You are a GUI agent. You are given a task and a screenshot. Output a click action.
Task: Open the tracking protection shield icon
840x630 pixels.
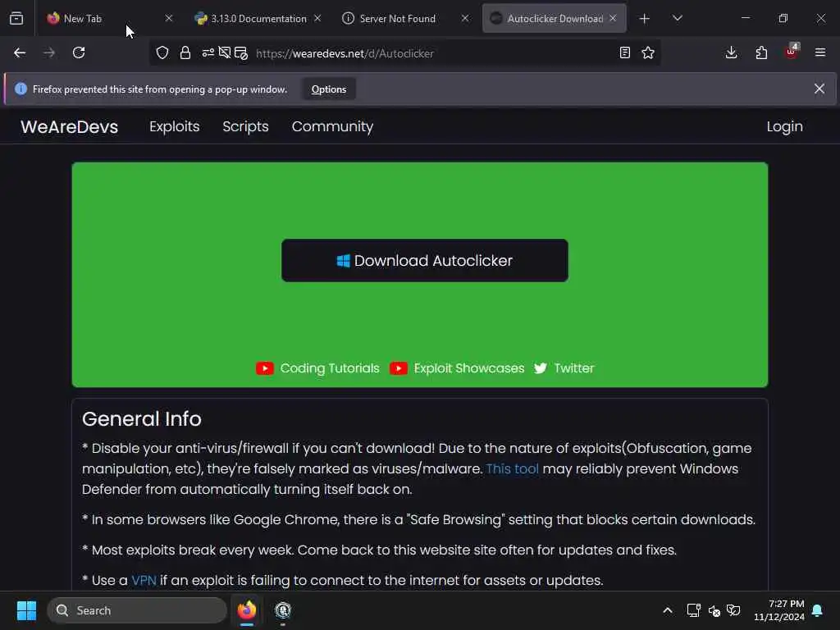(x=162, y=52)
